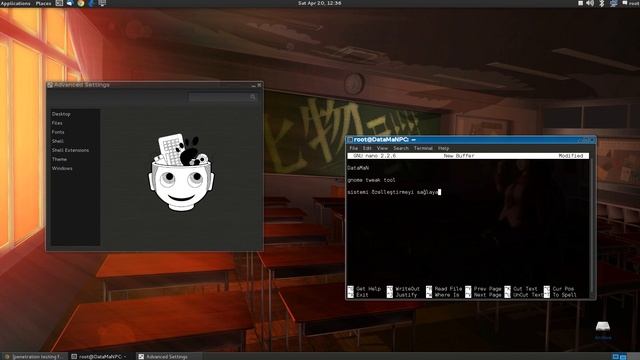Open the Help menu in terminal
The height and width of the screenshot is (360, 640).
pos(443,148)
